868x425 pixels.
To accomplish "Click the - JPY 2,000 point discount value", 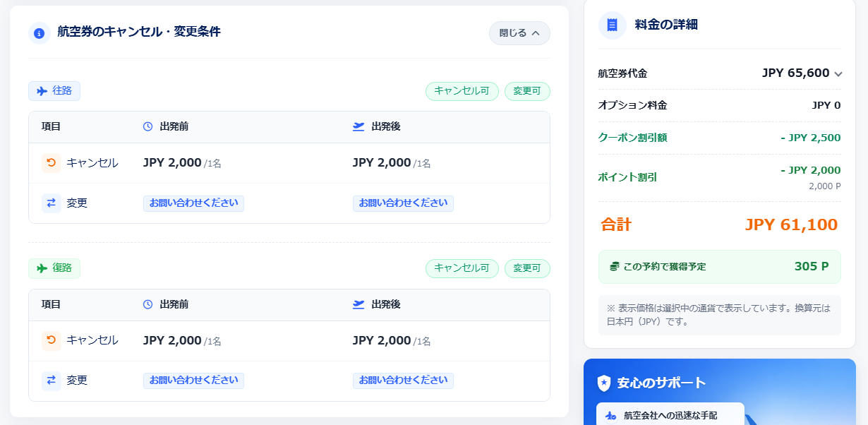I will [x=811, y=170].
